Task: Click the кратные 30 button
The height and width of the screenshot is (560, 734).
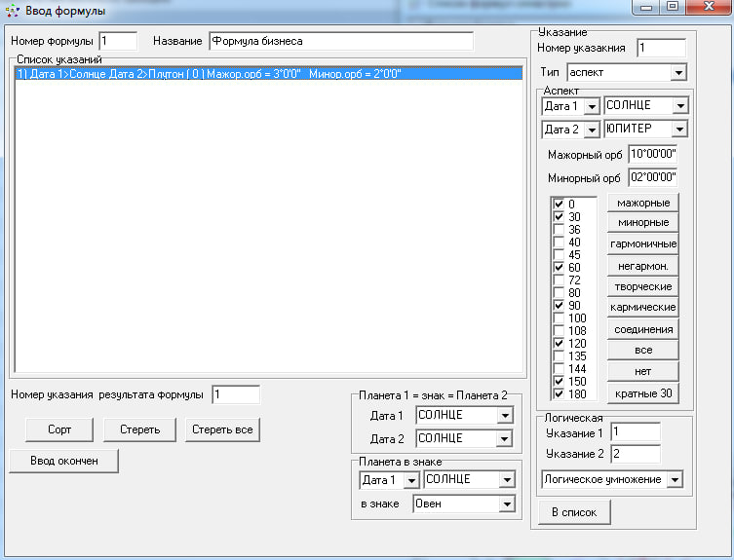Action: coord(642,393)
